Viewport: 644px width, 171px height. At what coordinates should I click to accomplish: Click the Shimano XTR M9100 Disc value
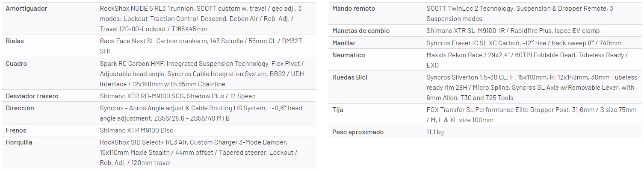tap(136, 130)
